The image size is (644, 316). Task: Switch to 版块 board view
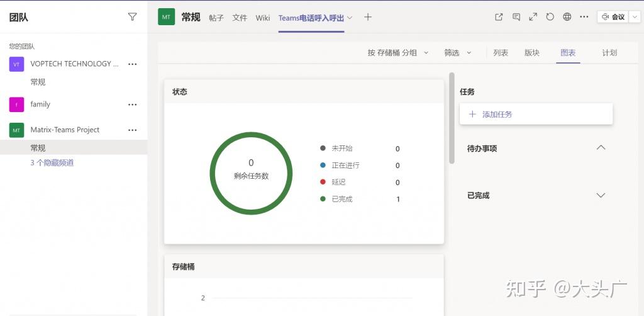point(532,53)
